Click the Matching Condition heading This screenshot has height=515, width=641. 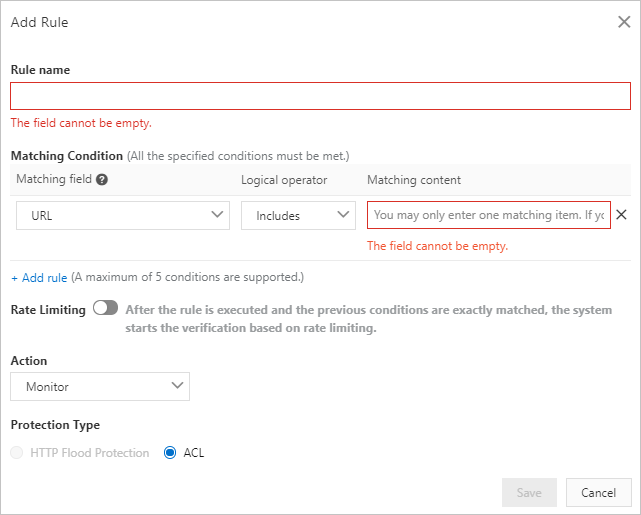pos(66,156)
